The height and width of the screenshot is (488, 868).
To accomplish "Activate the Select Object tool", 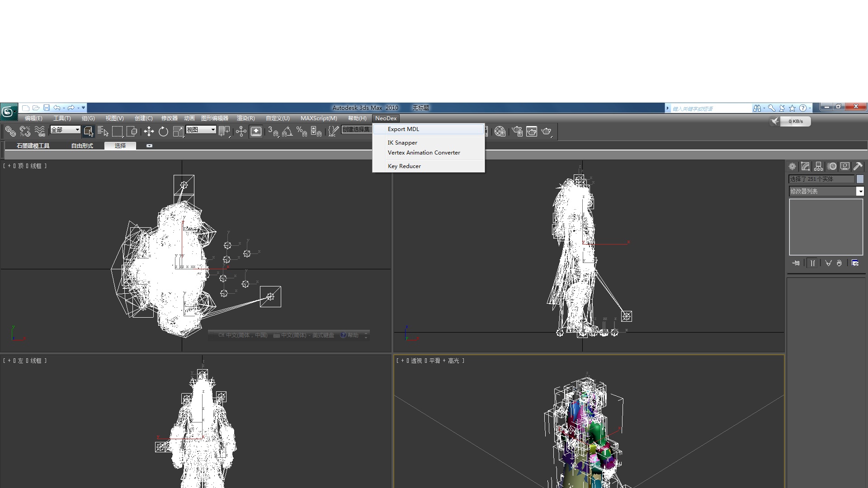I will (89, 131).
